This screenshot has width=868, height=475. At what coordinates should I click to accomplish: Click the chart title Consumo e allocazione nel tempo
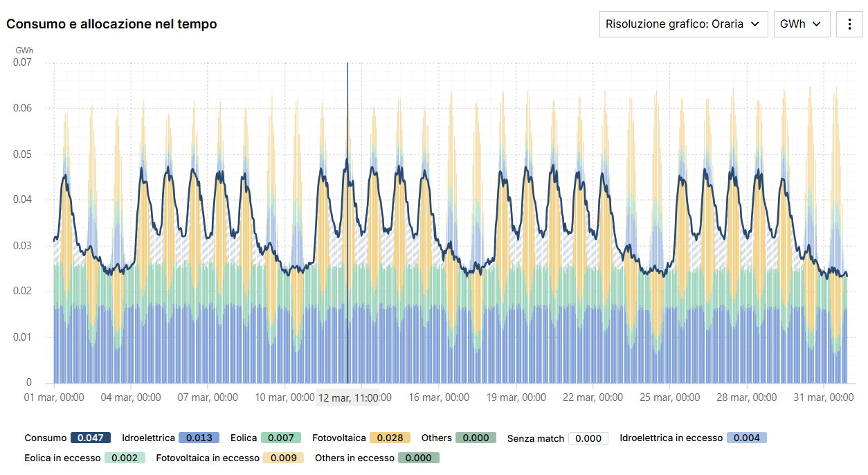tap(111, 24)
